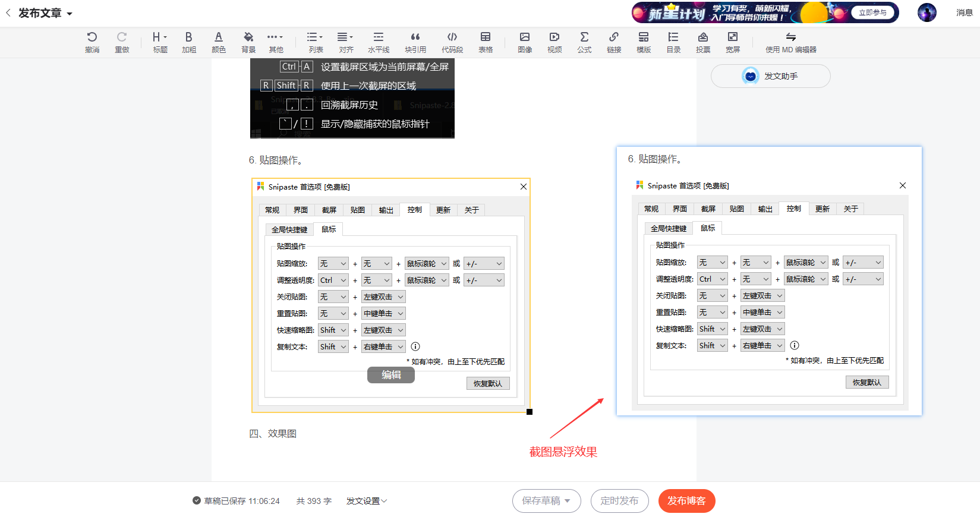Image resolution: width=980 pixels, height=517 pixels.
Task: Open the 模版 templates
Action: point(644,43)
